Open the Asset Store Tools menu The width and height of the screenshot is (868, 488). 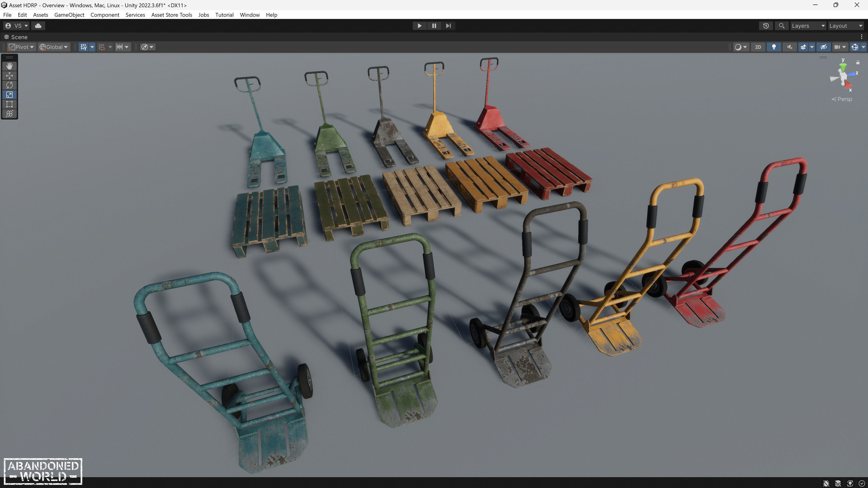(172, 15)
